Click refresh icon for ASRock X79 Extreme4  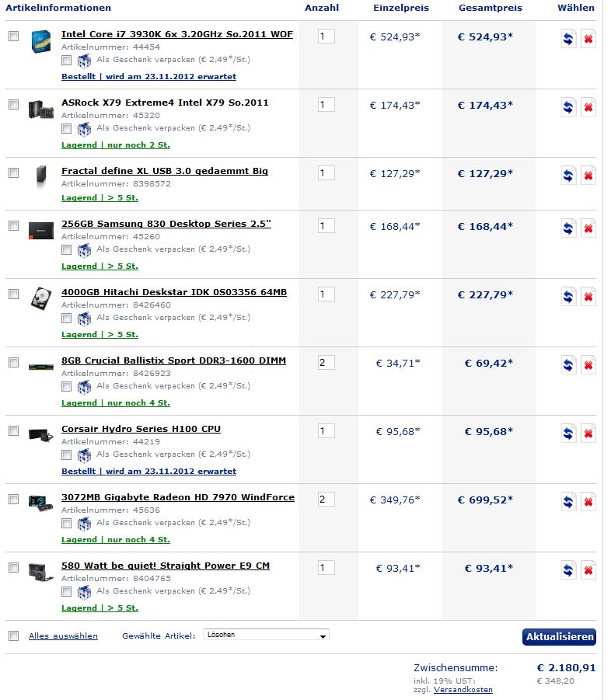tap(569, 107)
